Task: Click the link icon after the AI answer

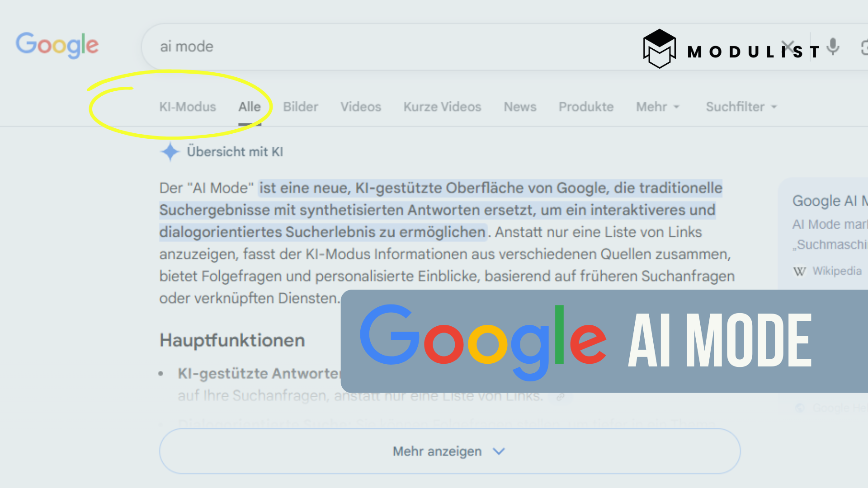Action: [561, 396]
